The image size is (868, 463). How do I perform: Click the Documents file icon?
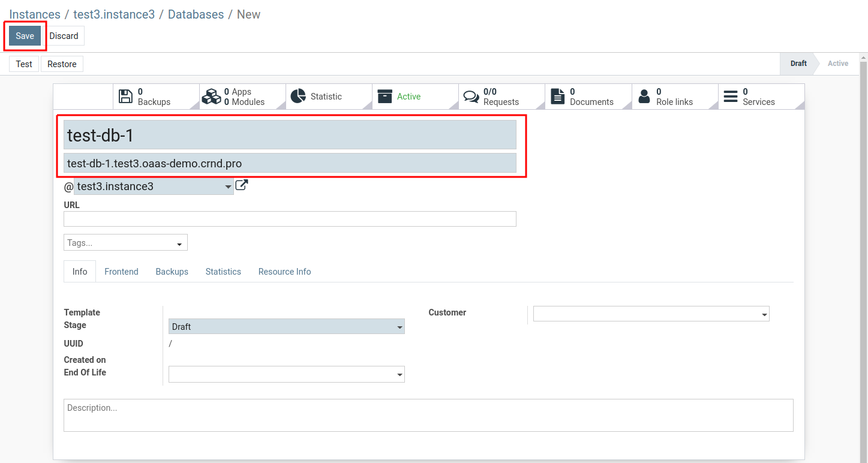coord(558,97)
